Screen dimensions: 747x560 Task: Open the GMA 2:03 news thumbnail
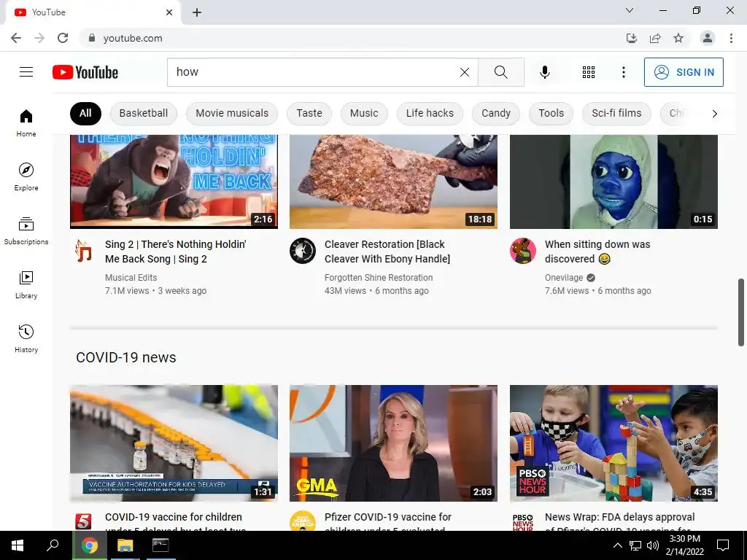393,443
